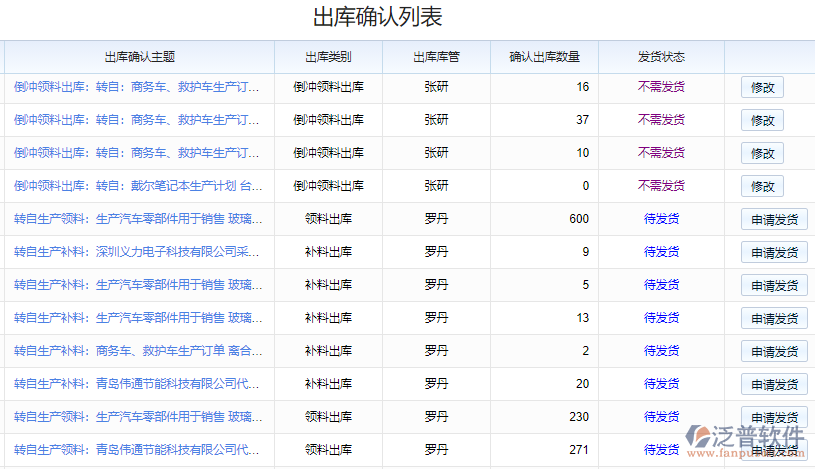Sort by the 出库类别 column header
Image resolution: width=815 pixels, height=469 pixels.
click(x=328, y=57)
